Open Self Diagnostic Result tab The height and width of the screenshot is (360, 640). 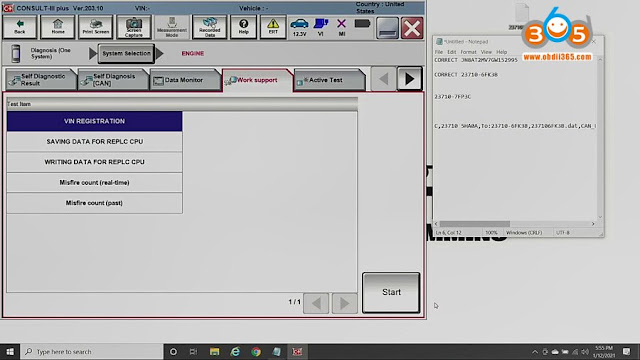click(41, 80)
